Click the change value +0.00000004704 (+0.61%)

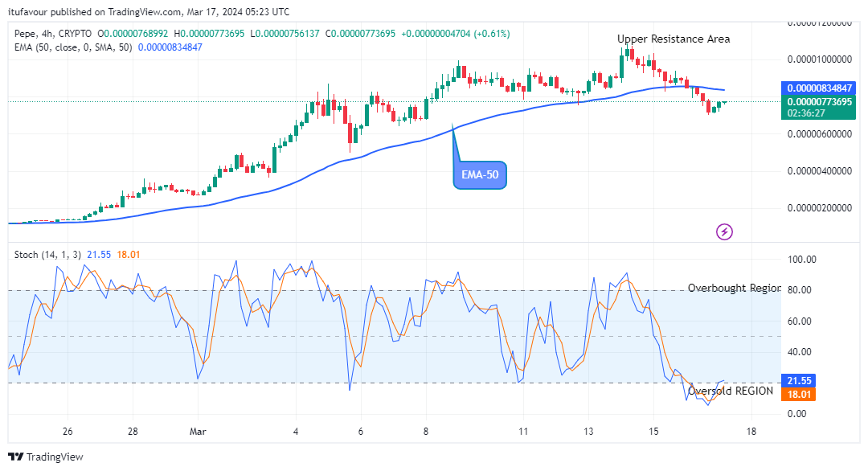tap(455, 34)
